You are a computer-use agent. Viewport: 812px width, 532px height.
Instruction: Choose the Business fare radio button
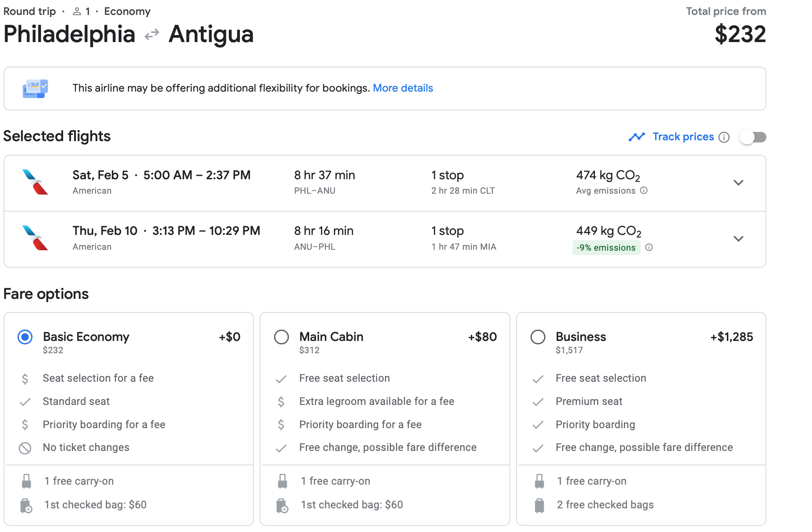click(538, 337)
